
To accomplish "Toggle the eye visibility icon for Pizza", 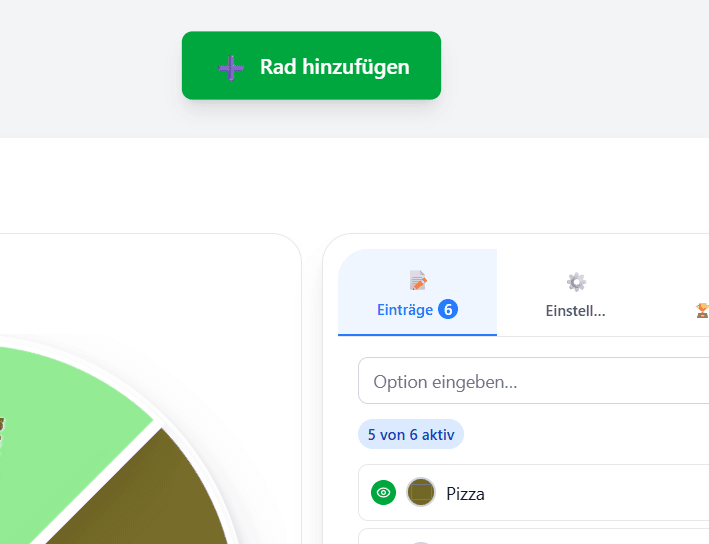I will (x=383, y=492).
